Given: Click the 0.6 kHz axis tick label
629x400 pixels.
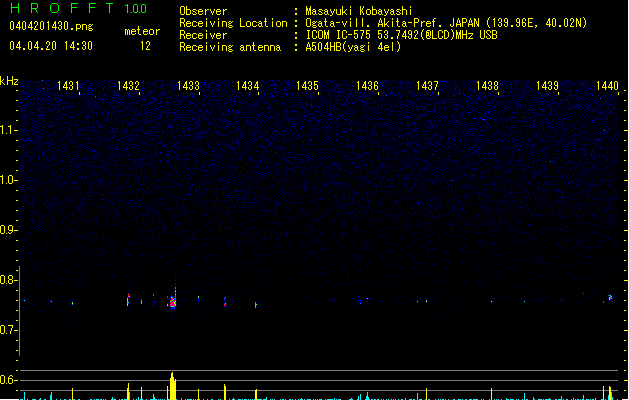Looking at the screenshot, I should 9,380.
